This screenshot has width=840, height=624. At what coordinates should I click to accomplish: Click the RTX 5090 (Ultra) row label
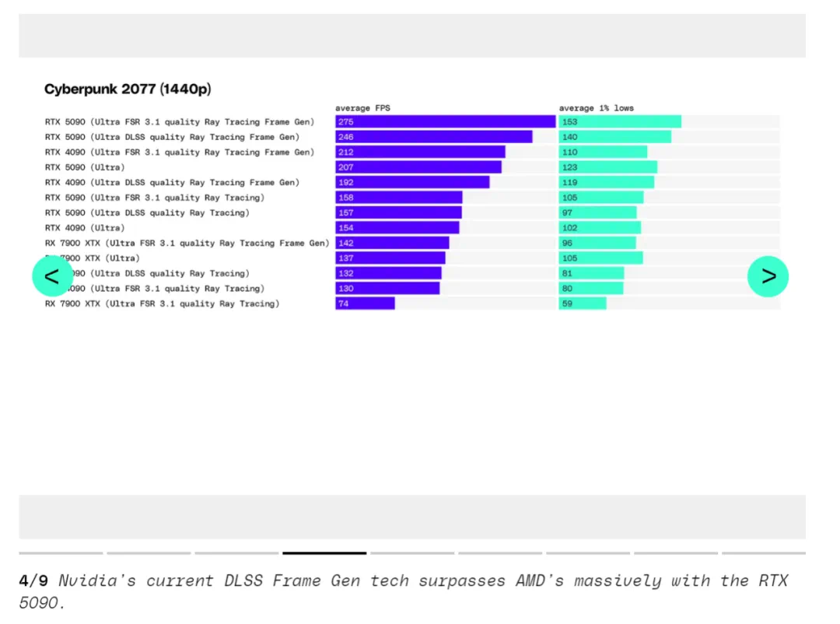(x=85, y=167)
